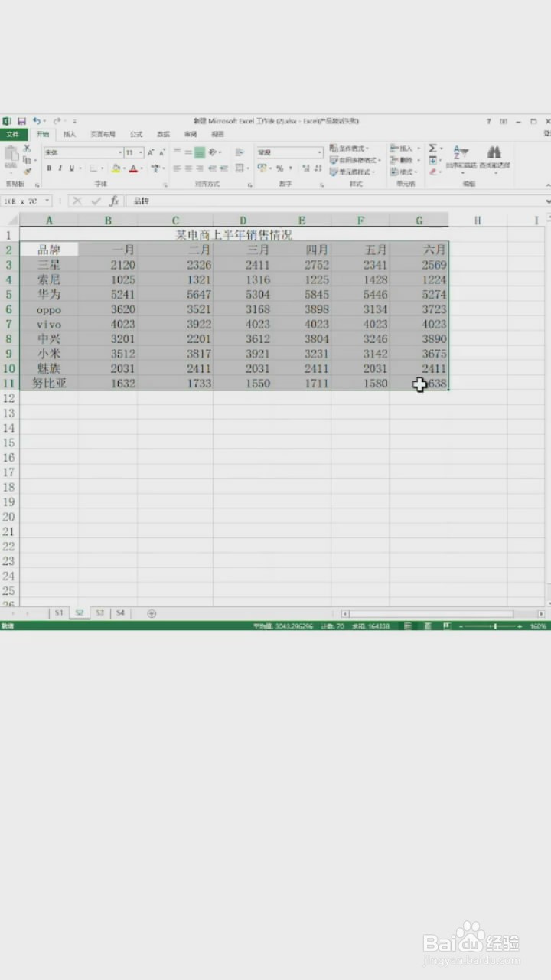
Task: Open the font size 11 dropdown
Action: [x=141, y=152]
